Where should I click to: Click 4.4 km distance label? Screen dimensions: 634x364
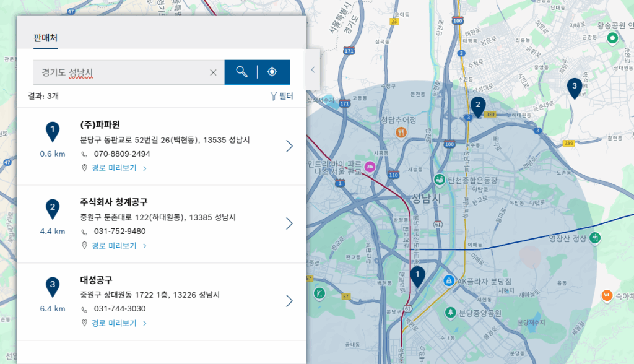coord(53,232)
